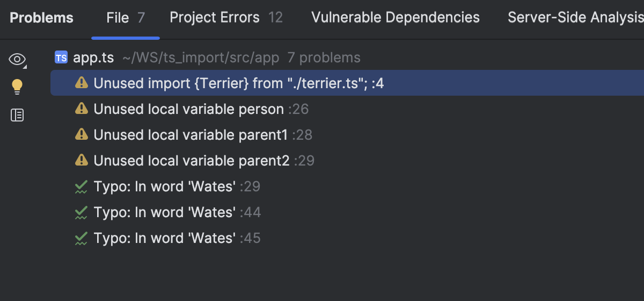Click warning icon beside parent2 problem
The width and height of the screenshot is (644, 301).
[81, 160]
